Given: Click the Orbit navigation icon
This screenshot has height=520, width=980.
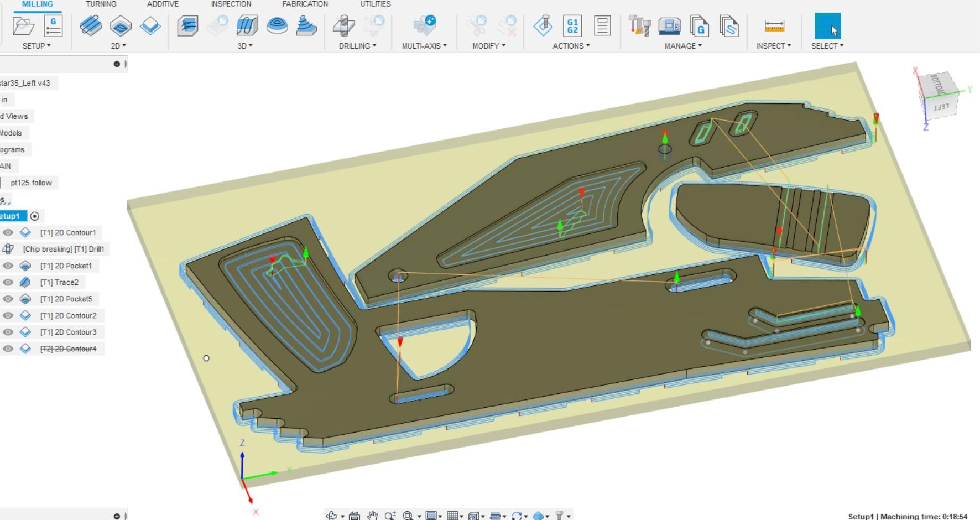Looking at the screenshot, I should [332, 516].
